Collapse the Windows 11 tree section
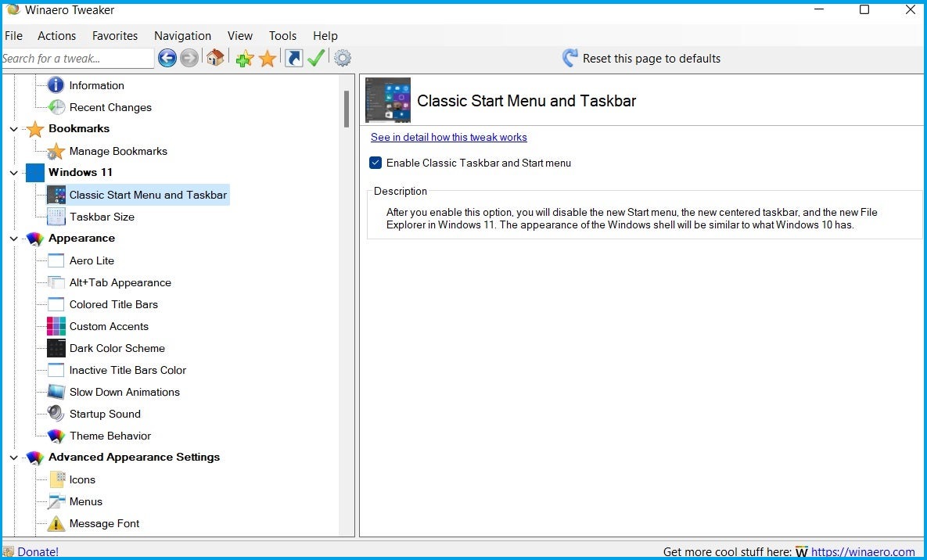The height and width of the screenshot is (560, 927). tap(13, 173)
